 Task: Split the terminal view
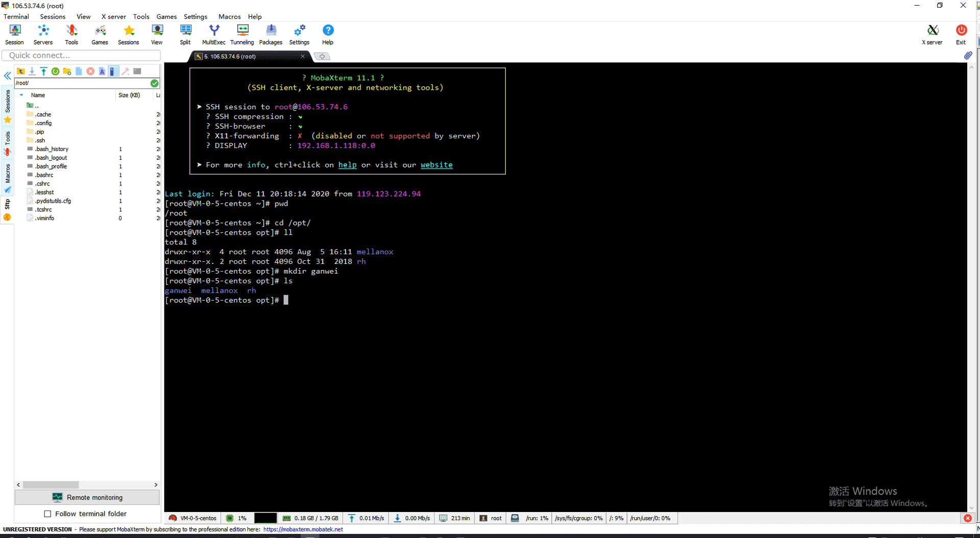pos(185,35)
